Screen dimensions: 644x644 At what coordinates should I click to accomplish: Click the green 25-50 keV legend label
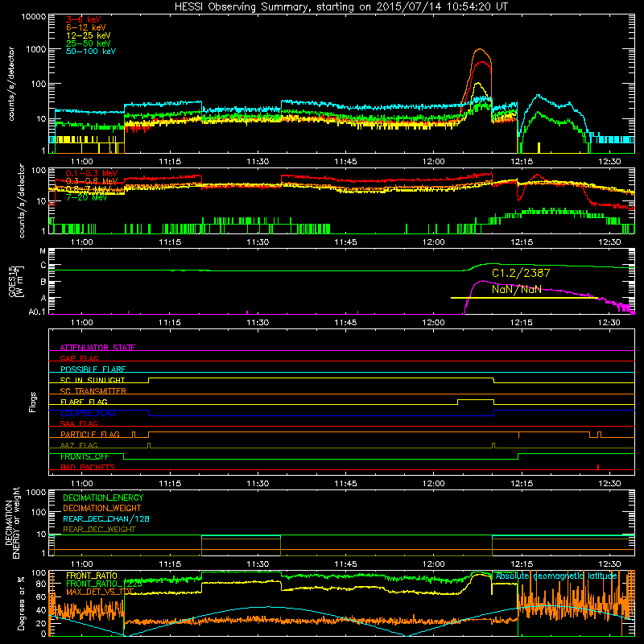[x=89, y=43]
